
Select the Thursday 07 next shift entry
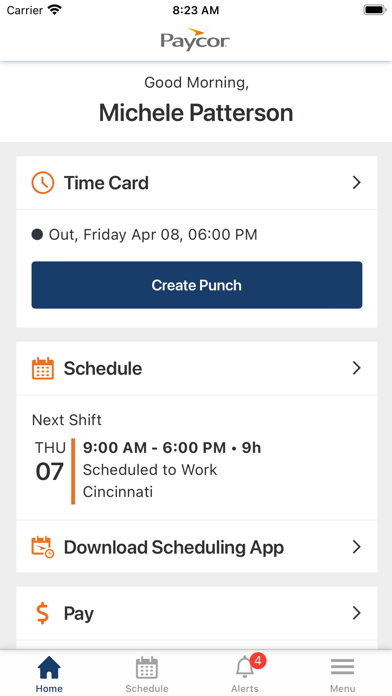pos(148,471)
